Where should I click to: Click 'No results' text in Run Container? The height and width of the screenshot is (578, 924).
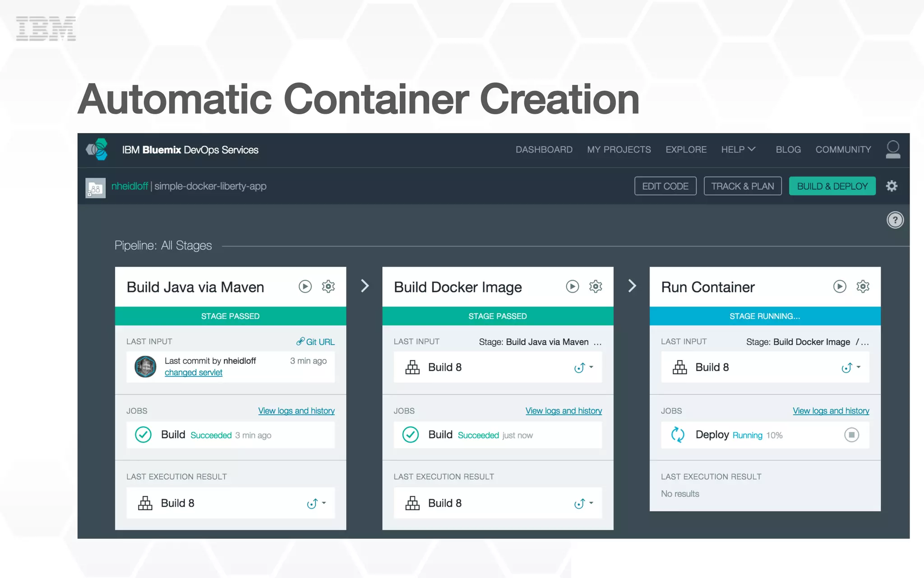tap(680, 494)
